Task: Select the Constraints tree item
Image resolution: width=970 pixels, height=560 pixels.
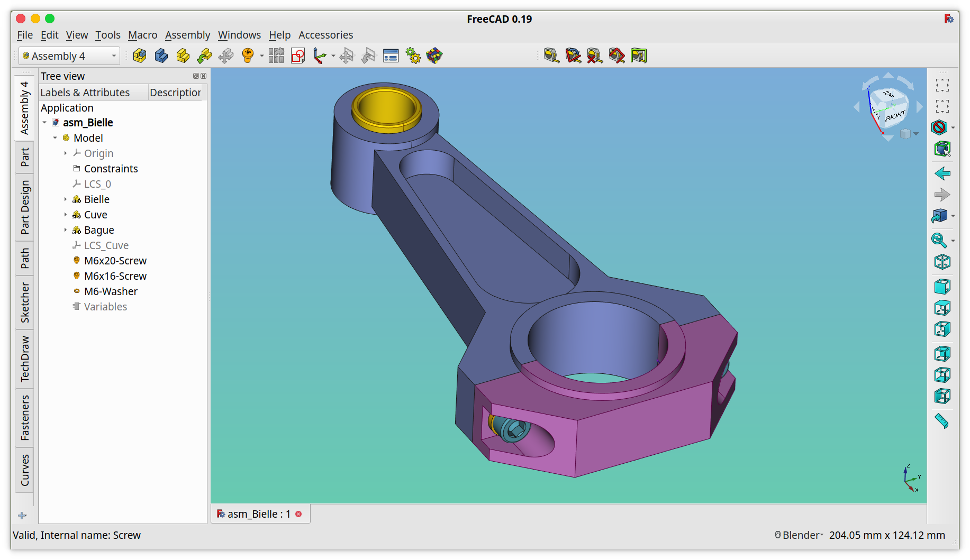Action: point(111,169)
